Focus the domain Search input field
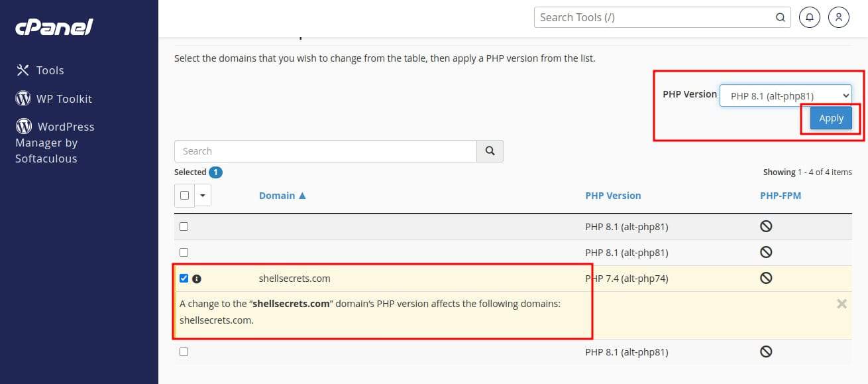The width and height of the screenshot is (868, 384). (325, 151)
